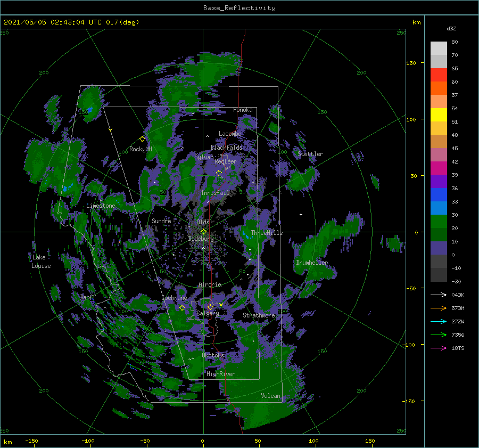
Task: Click the Base_Reflectivity title
Action: (240, 8)
